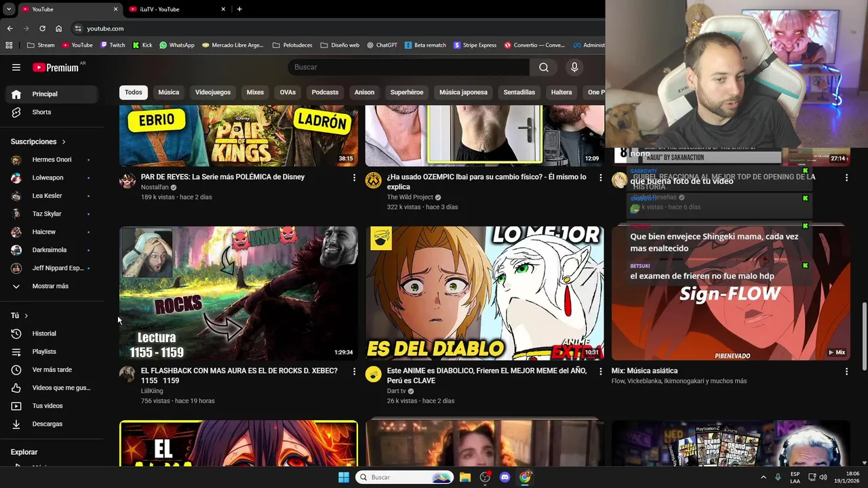Click the YouTube search input field
The image size is (868, 488).
coord(408,67)
